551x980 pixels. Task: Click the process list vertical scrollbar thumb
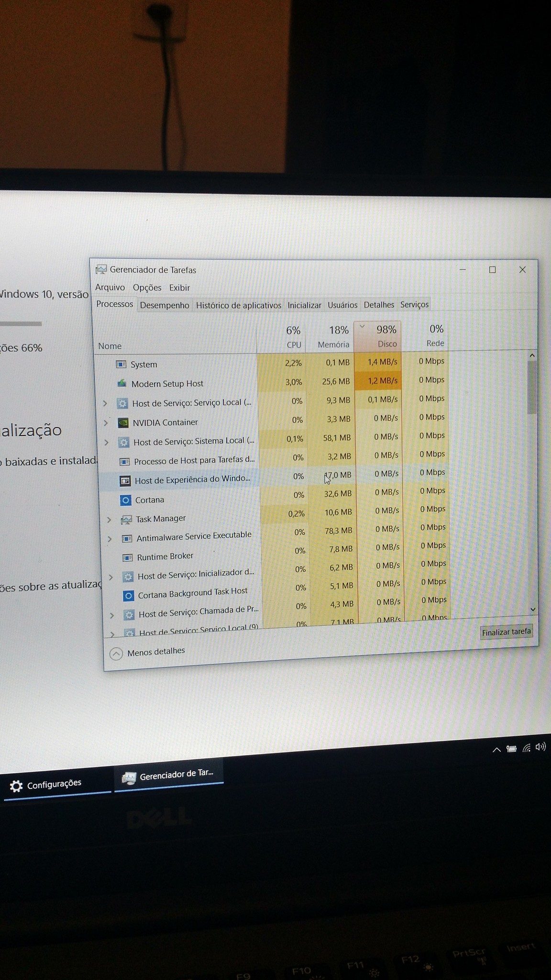531,388
